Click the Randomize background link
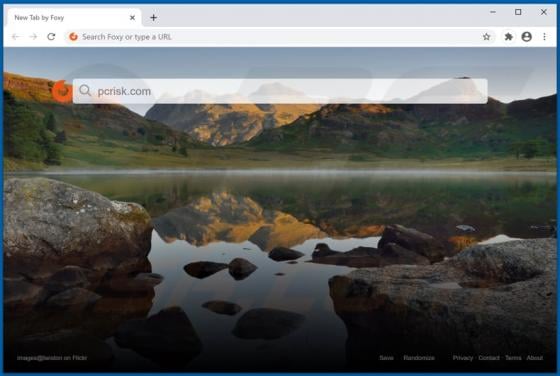The width and height of the screenshot is (560, 376). coord(419,358)
